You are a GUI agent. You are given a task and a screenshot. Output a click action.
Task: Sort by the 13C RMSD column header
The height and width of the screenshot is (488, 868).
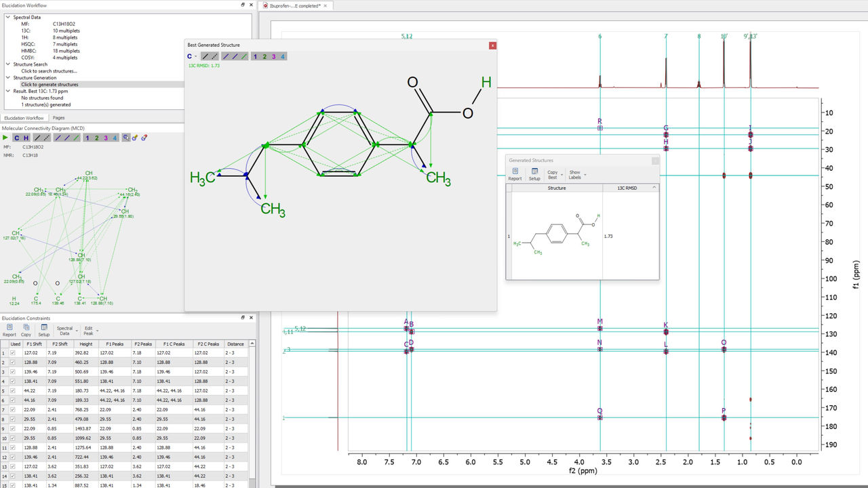[x=631, y=188]
